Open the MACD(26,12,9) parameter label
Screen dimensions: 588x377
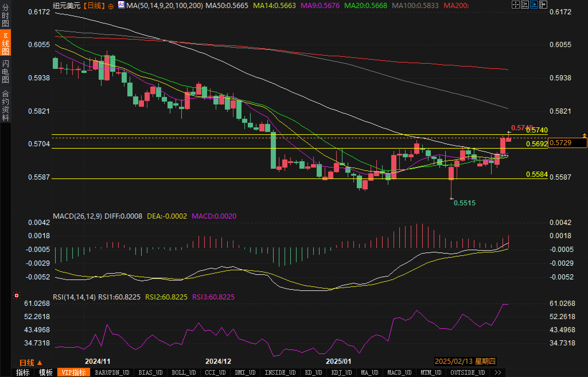77,216
